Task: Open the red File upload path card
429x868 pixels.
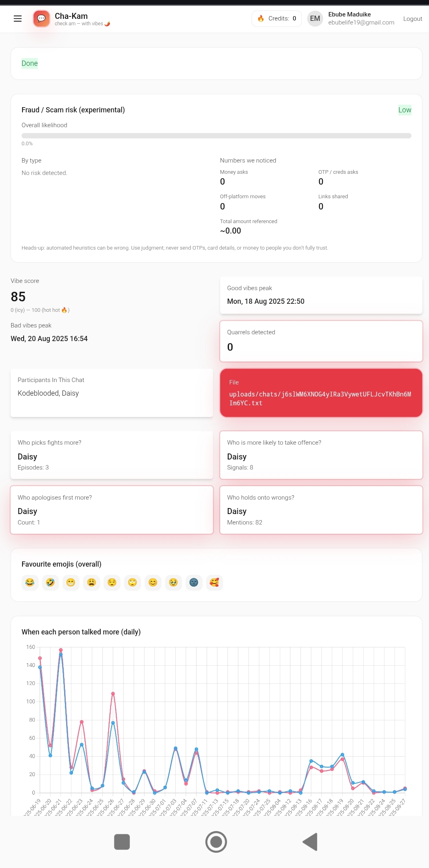Action: 321,393
